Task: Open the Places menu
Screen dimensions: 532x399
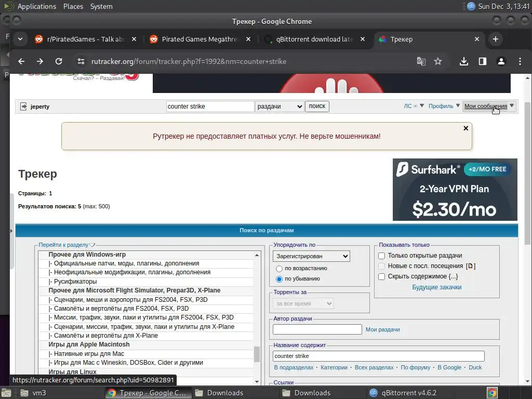Action: coord(73,6)
